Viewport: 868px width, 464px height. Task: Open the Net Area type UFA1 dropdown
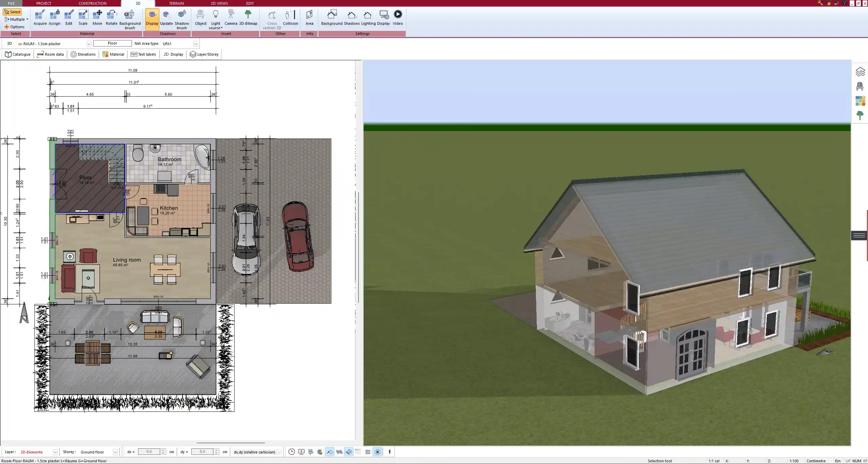(x=196, y=43)
